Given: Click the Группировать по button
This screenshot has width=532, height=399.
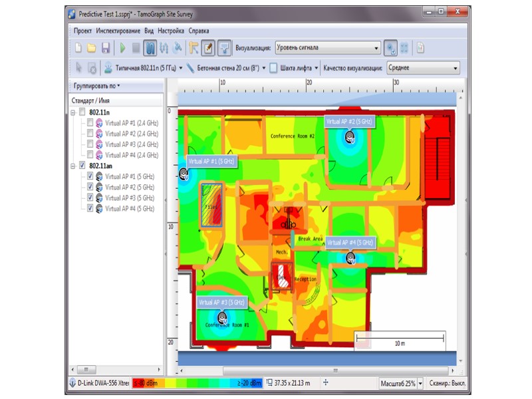Looking at the screenshot, I should pos(97,86).
